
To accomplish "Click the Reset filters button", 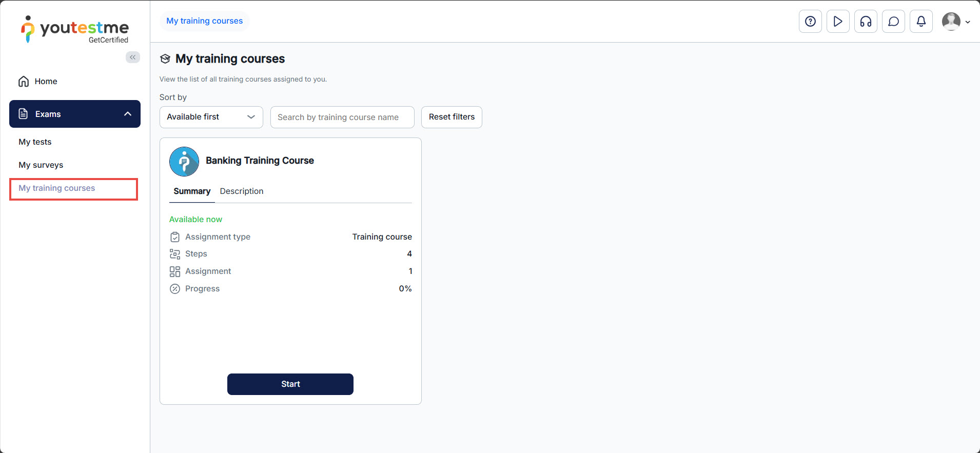I will point(452,117).
